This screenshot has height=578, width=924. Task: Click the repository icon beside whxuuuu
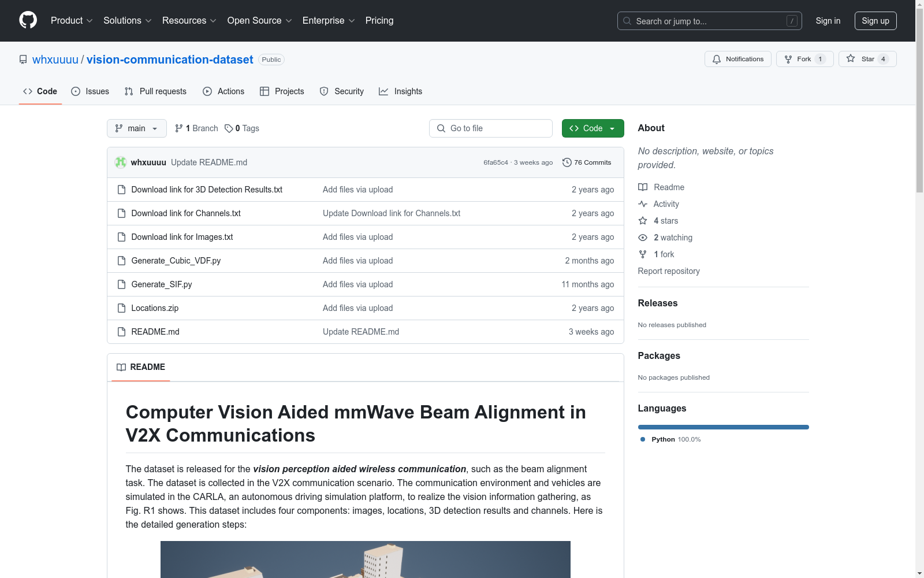[23, 60]
